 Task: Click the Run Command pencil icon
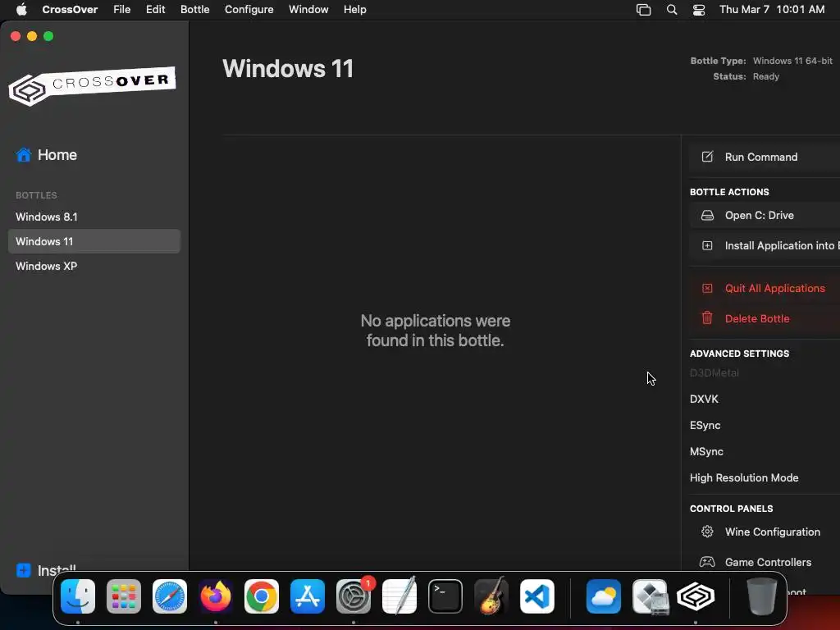(707, 157)
